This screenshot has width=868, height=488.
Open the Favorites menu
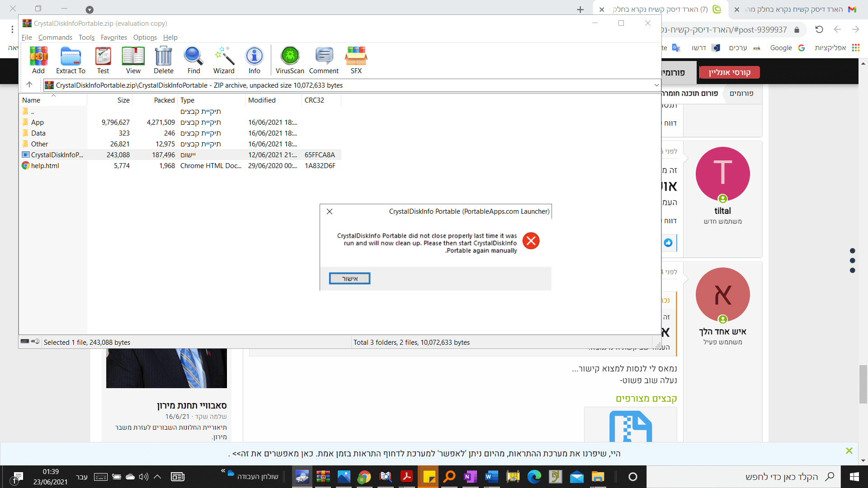tap(113, 38)
